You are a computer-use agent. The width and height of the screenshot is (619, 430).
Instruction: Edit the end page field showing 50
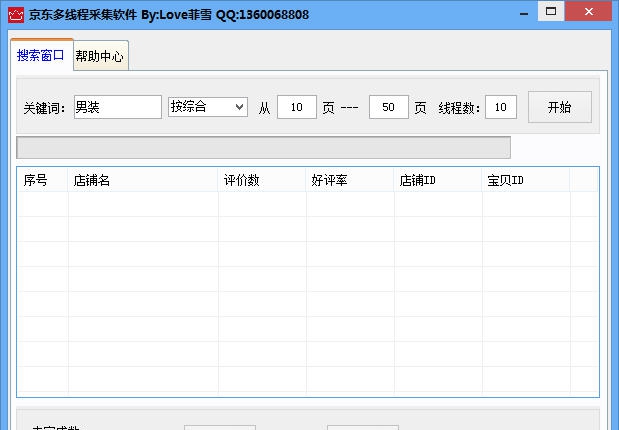[388, 107]
